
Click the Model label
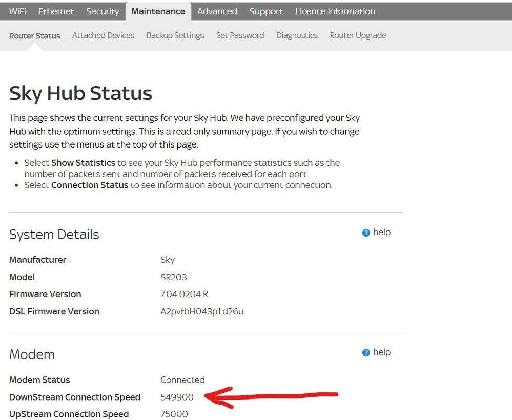(x=22, y=277)
